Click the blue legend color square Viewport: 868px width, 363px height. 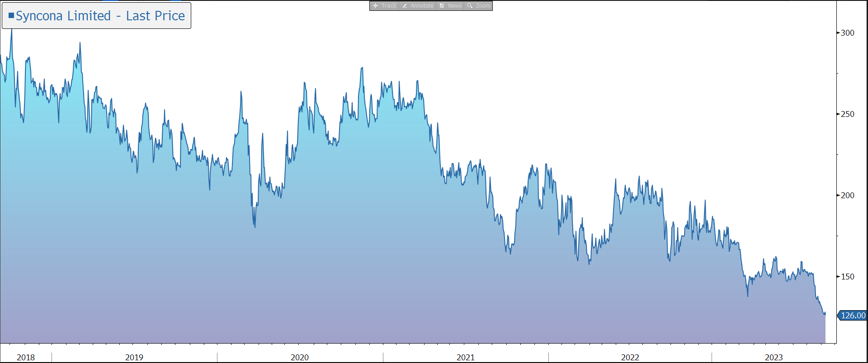click(11, 15)
